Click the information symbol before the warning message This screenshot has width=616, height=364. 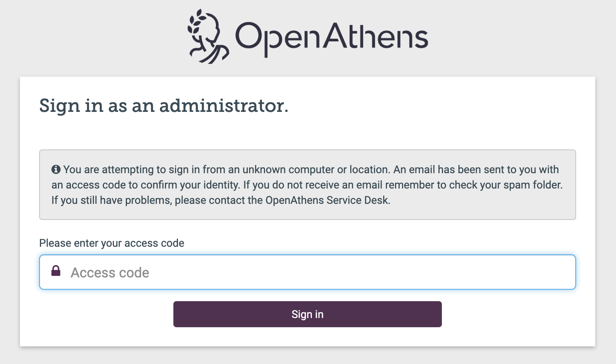(x=56, y=169)
